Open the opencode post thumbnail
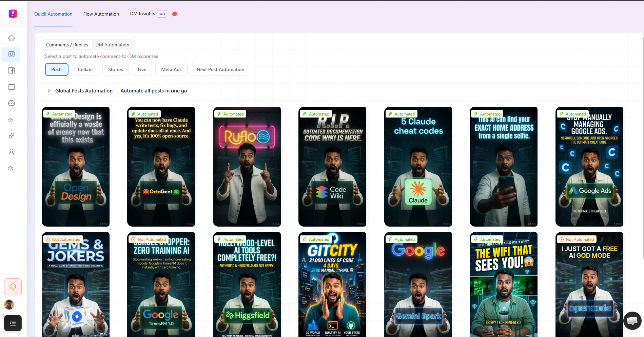The width and height of the screenshot is (644, 337). (589, 285)
